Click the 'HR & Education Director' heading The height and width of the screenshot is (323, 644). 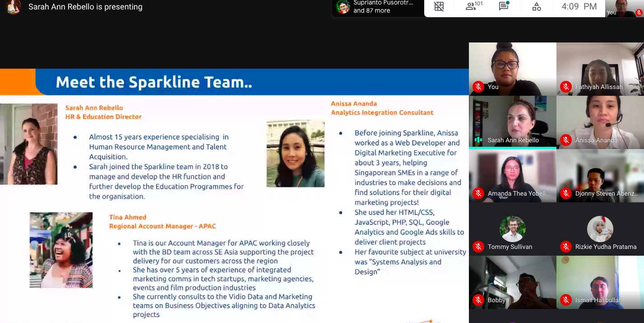[103, 117]
